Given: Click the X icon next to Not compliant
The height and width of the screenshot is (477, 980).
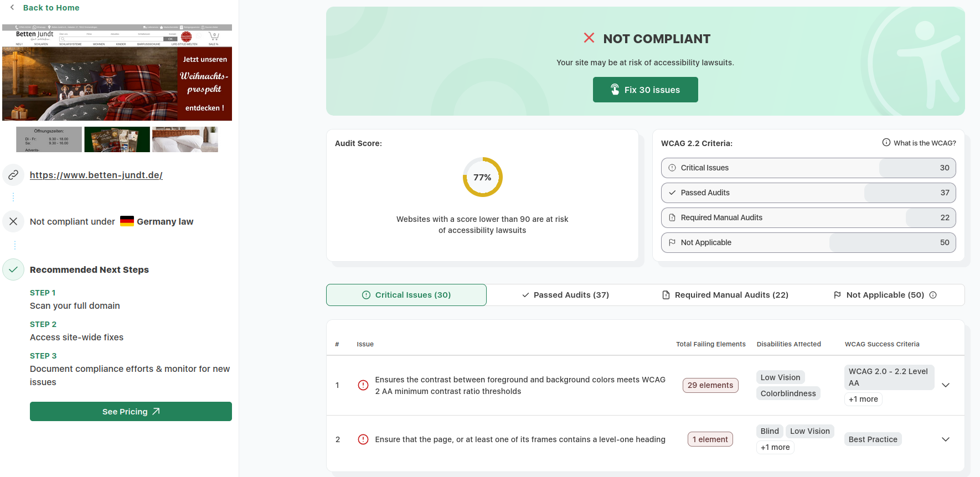Looking at the screenshot, I should (x=13, y=221).
